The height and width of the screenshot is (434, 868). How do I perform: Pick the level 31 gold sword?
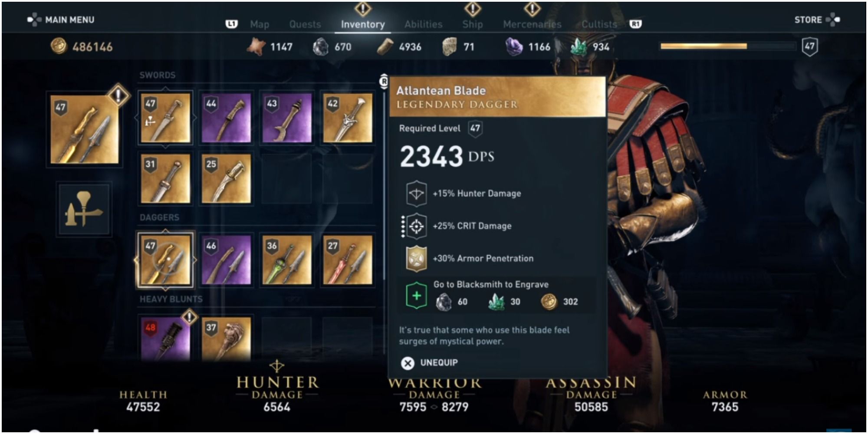click(x=165, y=179)
